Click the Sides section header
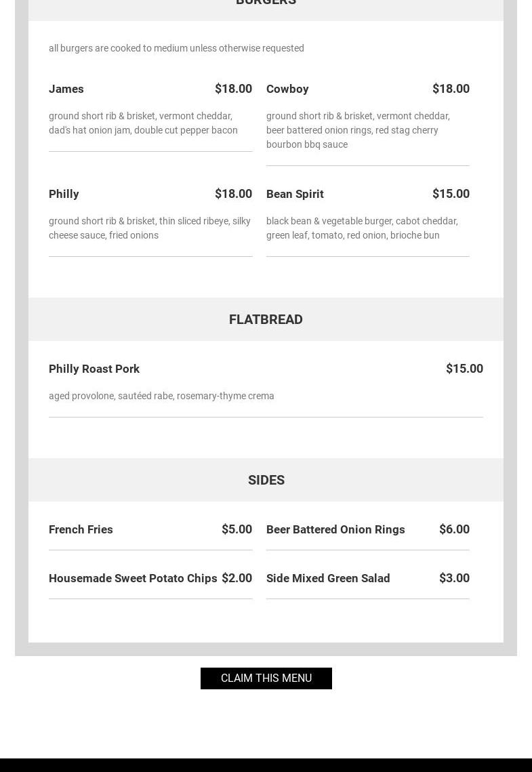 [266, 480]
